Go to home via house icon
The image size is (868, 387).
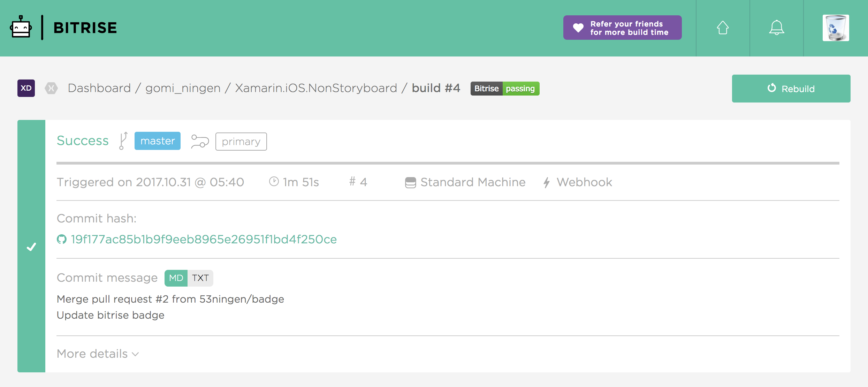click(723, 28)
